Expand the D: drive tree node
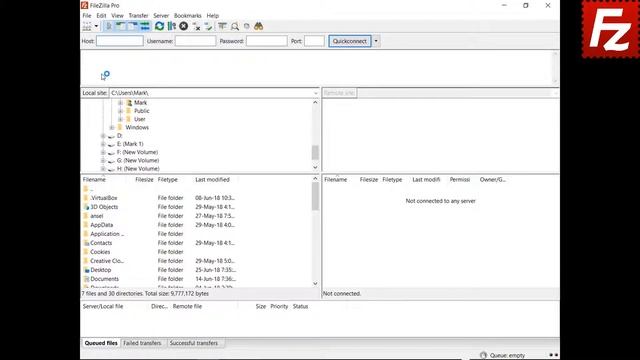 pos(103,136)
